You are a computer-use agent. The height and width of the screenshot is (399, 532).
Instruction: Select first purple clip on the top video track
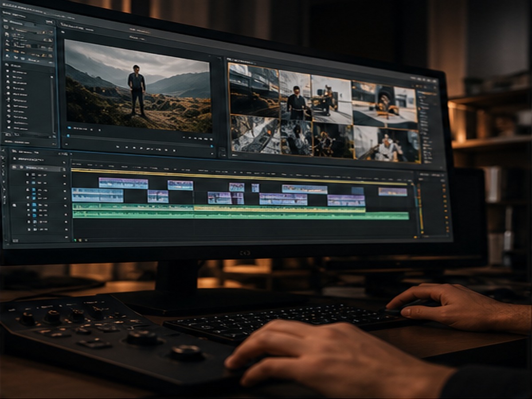click(123, 183)
